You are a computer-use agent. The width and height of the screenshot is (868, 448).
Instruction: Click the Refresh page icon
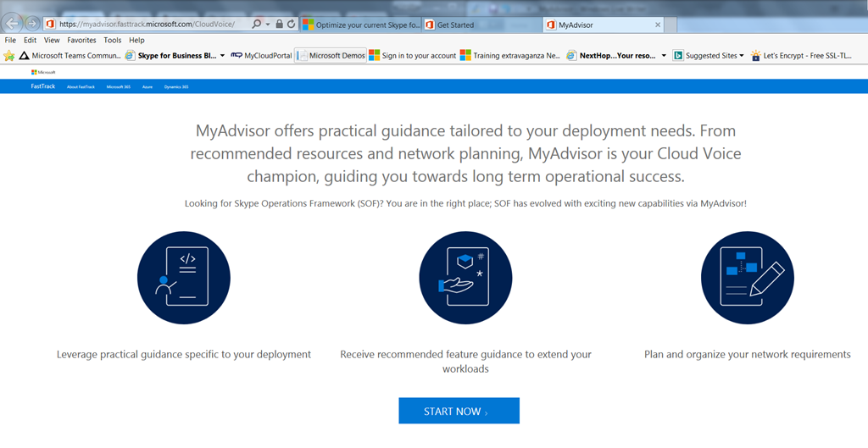click(x=292, y=25)
